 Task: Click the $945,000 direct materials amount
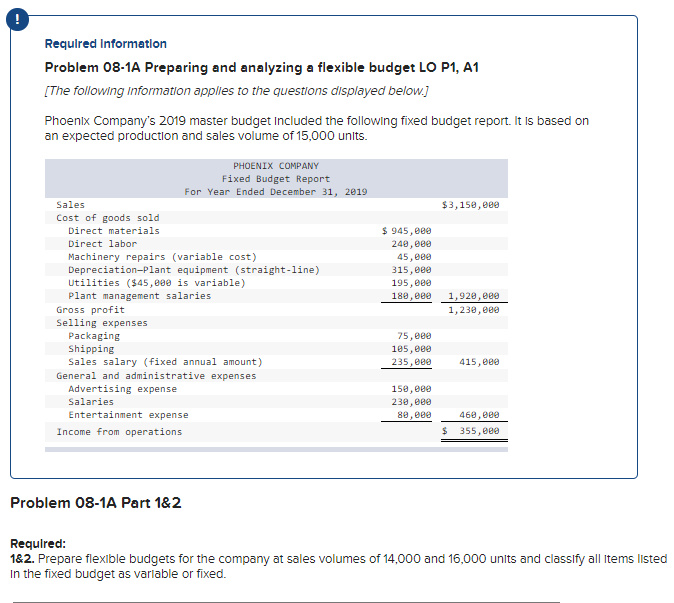pos(407,231)
